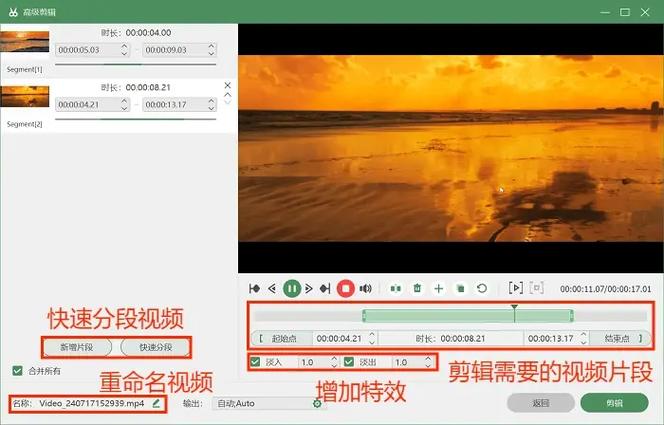Add a segment with the plus icon
664x425 pixels.
click(x=438, y=288)
